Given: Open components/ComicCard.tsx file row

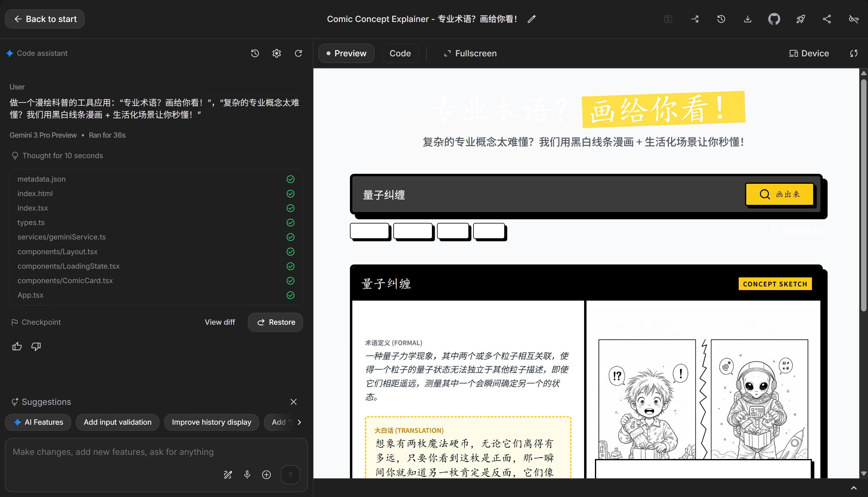Looking at the screenshot, I should tap(156, 281).
